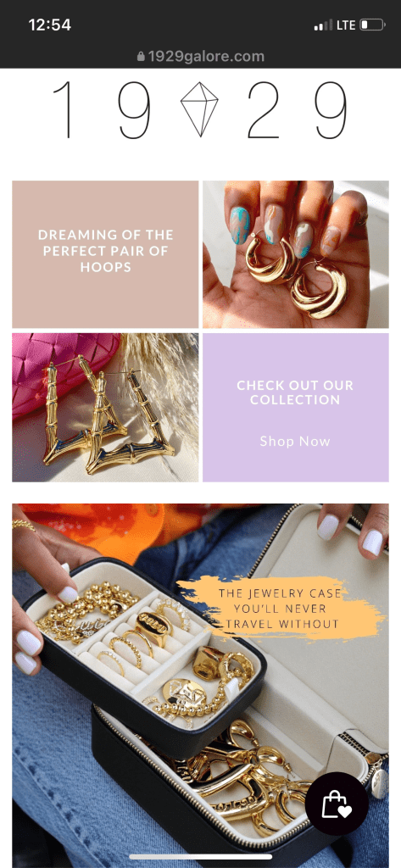This screenshot has height=868, width=401.
Task: Tap the cellular signal bars icon
Action: point(324,25)
